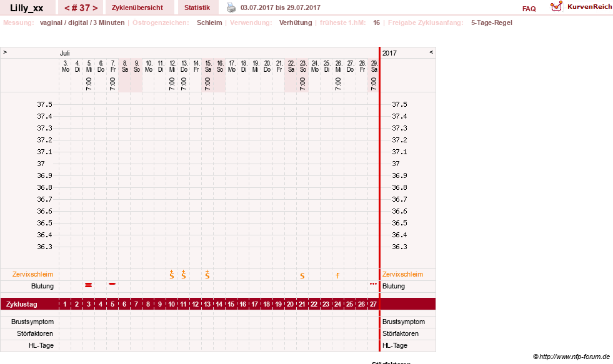Viewport: 613px width, 364px height.
Task: Click the vaginal / digital / 3 Minuten value
Action: point(82,22)
